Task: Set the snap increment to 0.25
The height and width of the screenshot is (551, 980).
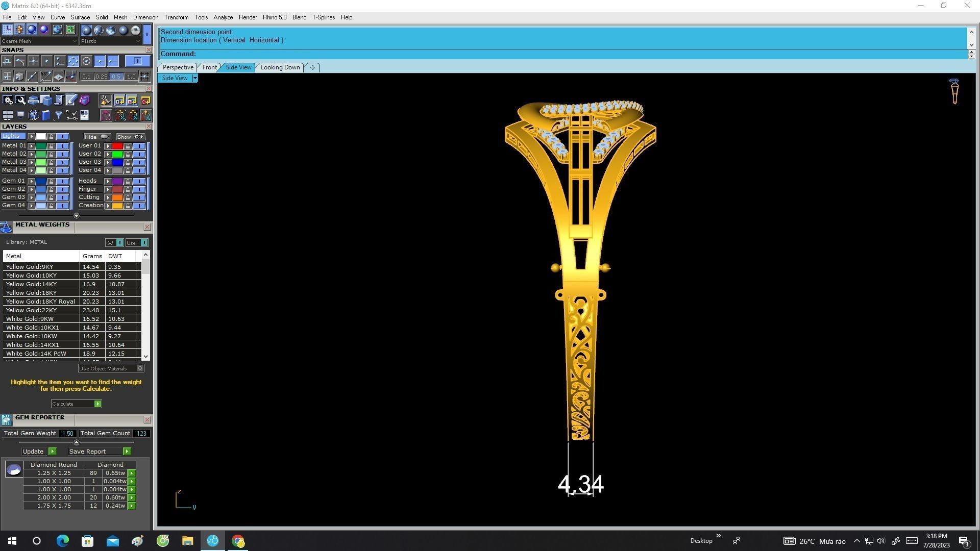Action: coord(101,77)
